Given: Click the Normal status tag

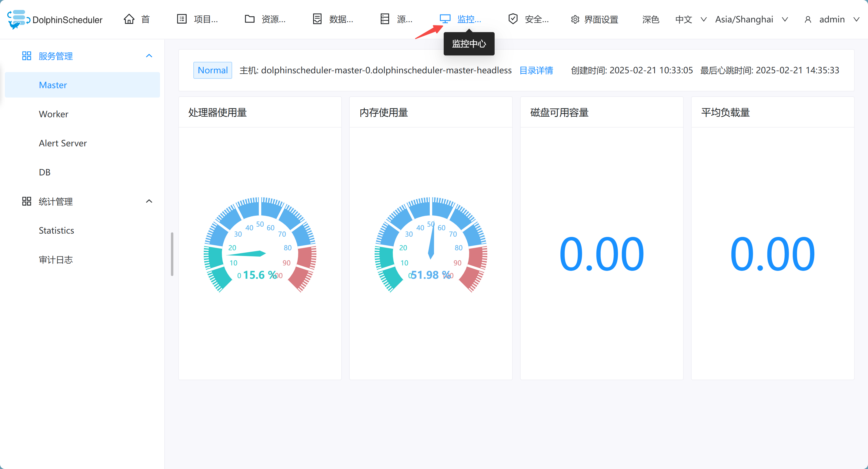Looking at the screenshot, I should 213,70.
